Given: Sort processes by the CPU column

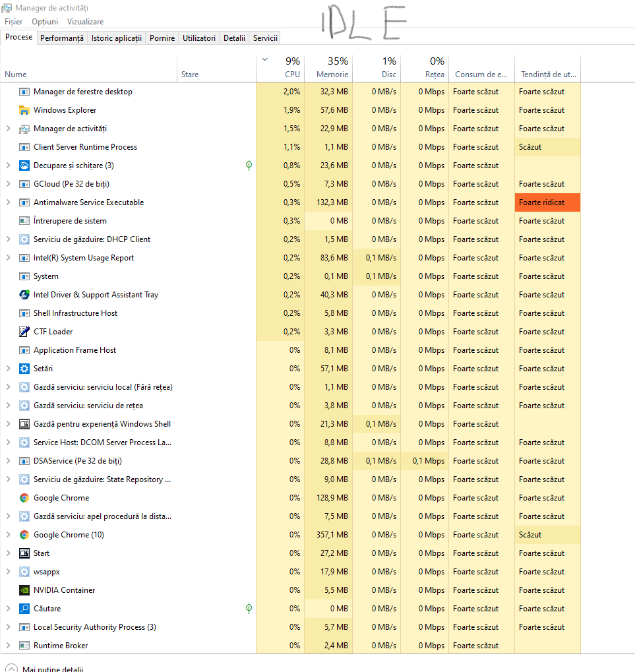Looking at the screenshot, I should (280, 68).
